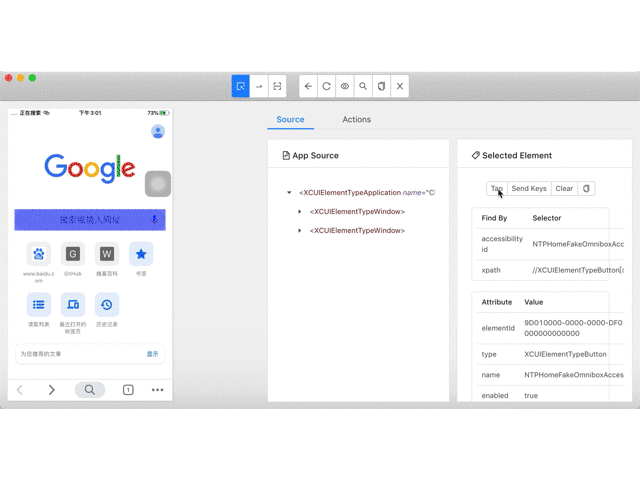The height and width of the screenshot is (480, 640).
Task: Click the enabled value true
Action: click(x=531, y=396)
